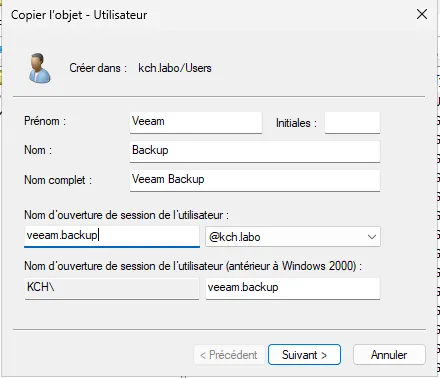Click the dropdown chevron next to @kch.labo
Image resolution: width=440 pixels, height=378 pixels.
point(372,237)
